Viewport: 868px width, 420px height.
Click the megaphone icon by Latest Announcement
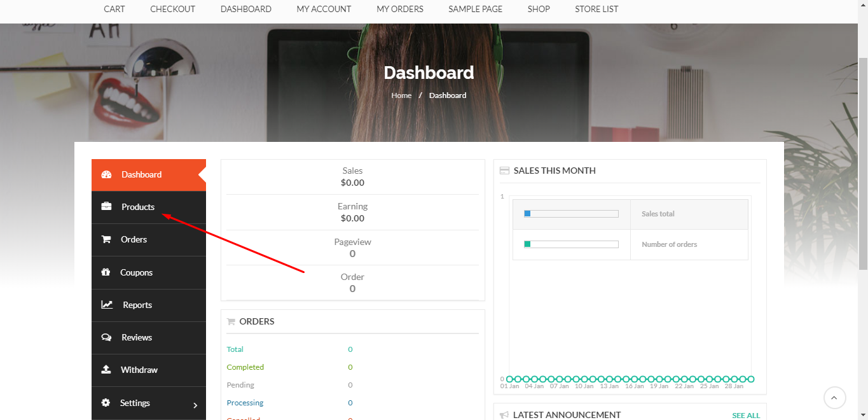pos(504,415)
